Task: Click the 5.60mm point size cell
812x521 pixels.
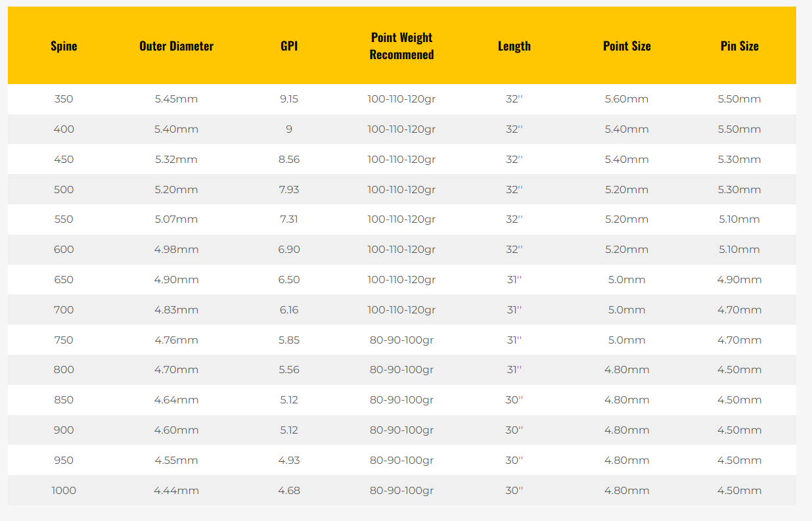Action: tap(627, 99)
